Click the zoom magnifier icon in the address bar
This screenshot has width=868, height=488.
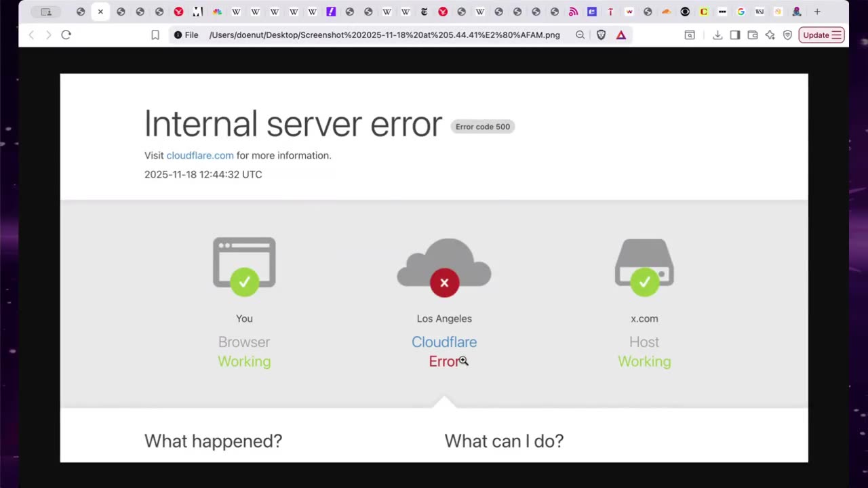[580, 35]
